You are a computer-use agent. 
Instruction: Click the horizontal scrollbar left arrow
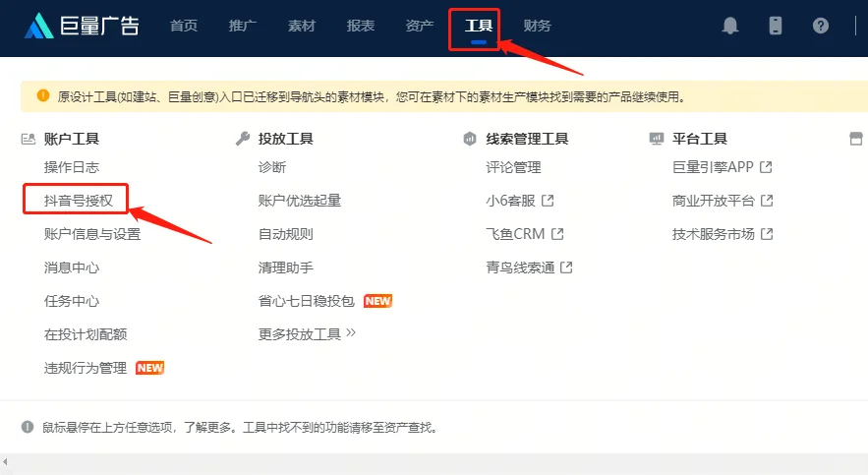pyautogui.click(x=6, y=460)
